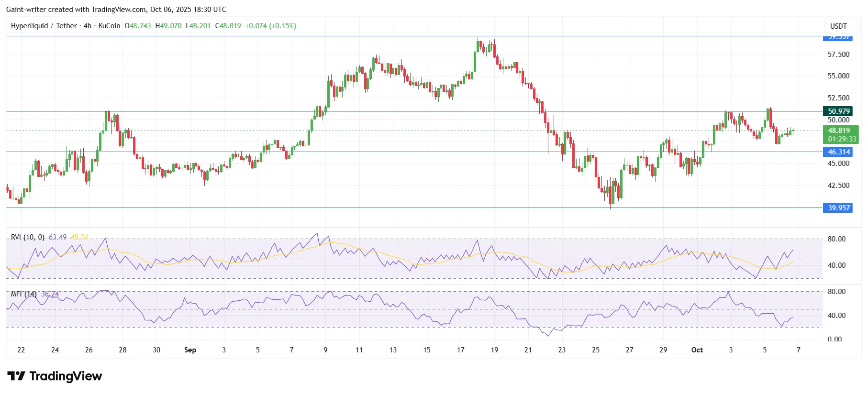The width and height of the screenshot is (868, 394).
Task: Click the TradingView wordmark text
Action: [x=66, y=376]
